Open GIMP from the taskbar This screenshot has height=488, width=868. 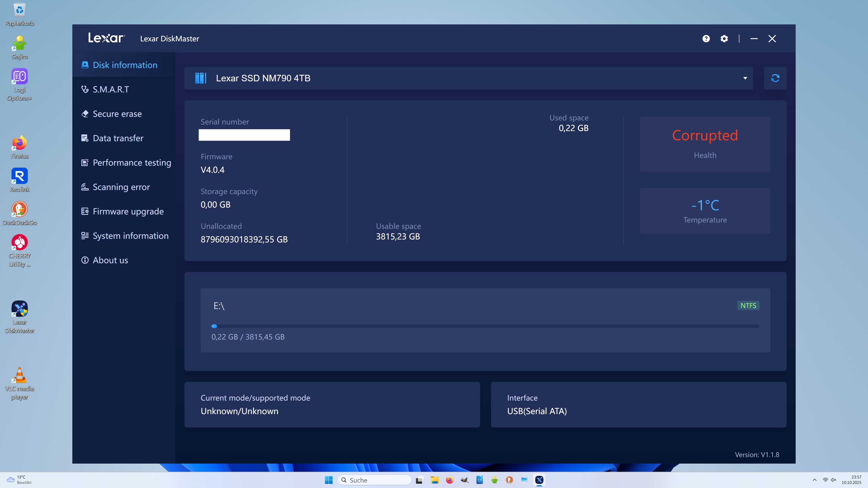[x=465, y=480]
